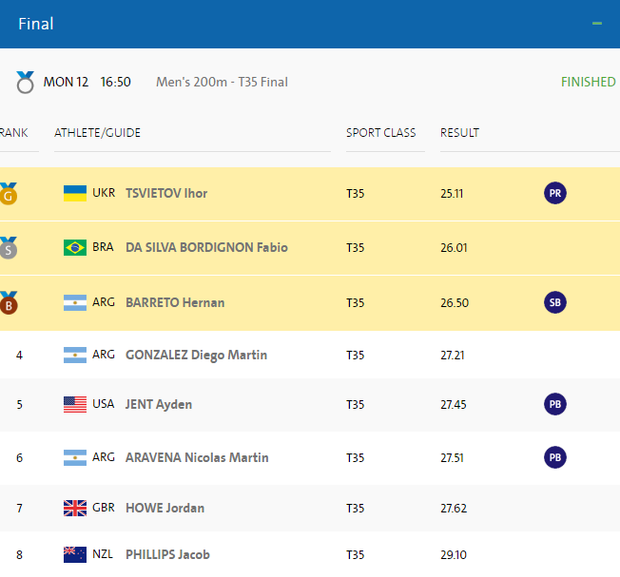Click the Ukraine flag icon
The height and width of the screenshot is (577, 620).
pyautogui.click(x=75, y=193)
